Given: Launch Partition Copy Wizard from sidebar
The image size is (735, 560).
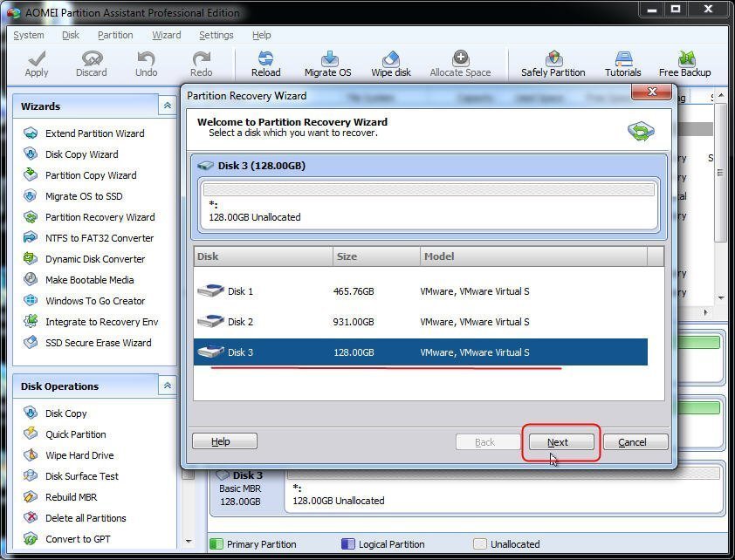Looking at the screenshot, I should point(80,175).
